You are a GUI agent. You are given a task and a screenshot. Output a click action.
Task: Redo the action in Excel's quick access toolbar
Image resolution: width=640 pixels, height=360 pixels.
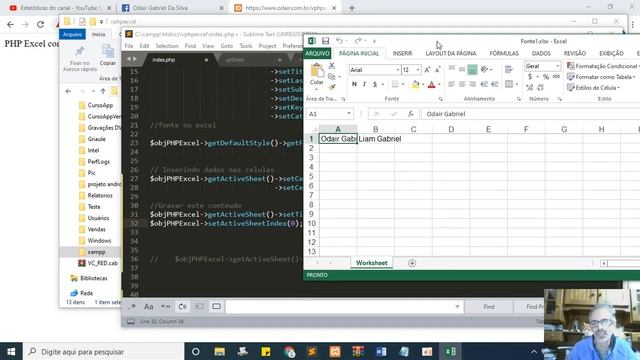pyautogui.click(x=358, y=40)
